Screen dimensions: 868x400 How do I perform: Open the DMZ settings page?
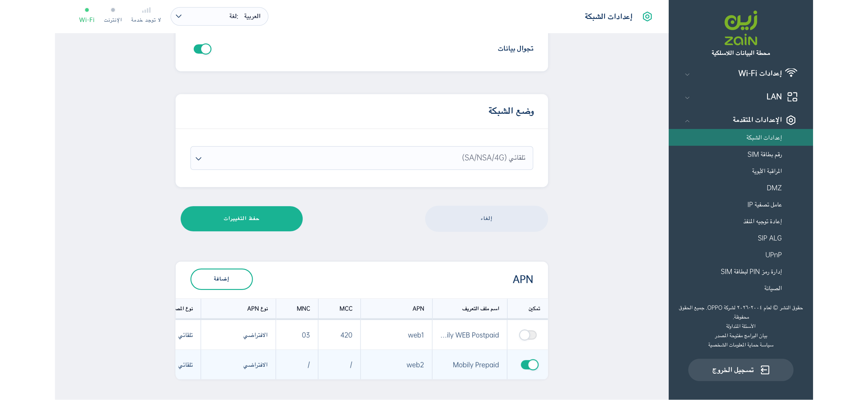774,188
